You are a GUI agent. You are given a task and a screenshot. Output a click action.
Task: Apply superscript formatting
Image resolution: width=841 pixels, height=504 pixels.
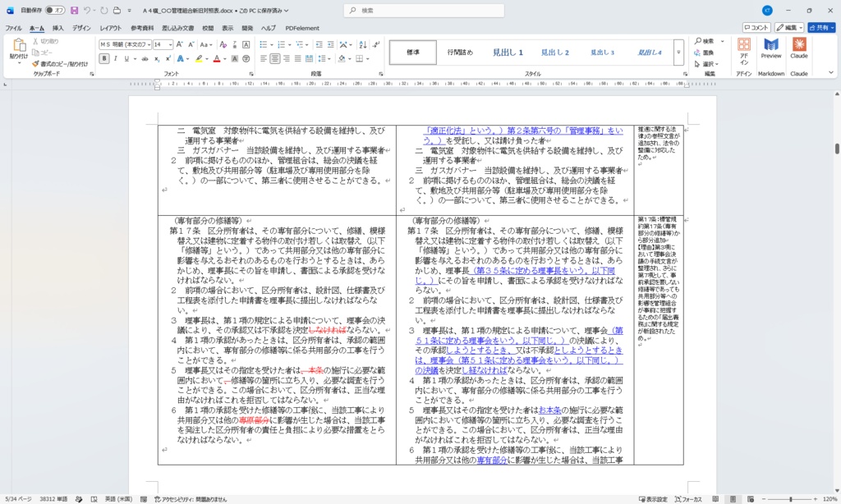(x=168, y=59)
